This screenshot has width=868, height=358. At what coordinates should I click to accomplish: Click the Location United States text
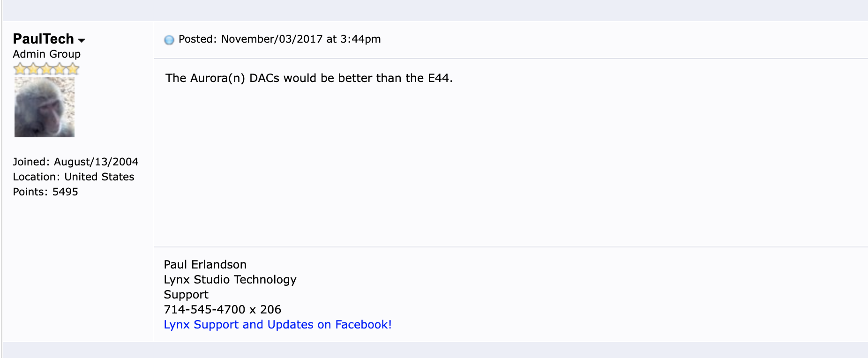(x=99, y=177)
